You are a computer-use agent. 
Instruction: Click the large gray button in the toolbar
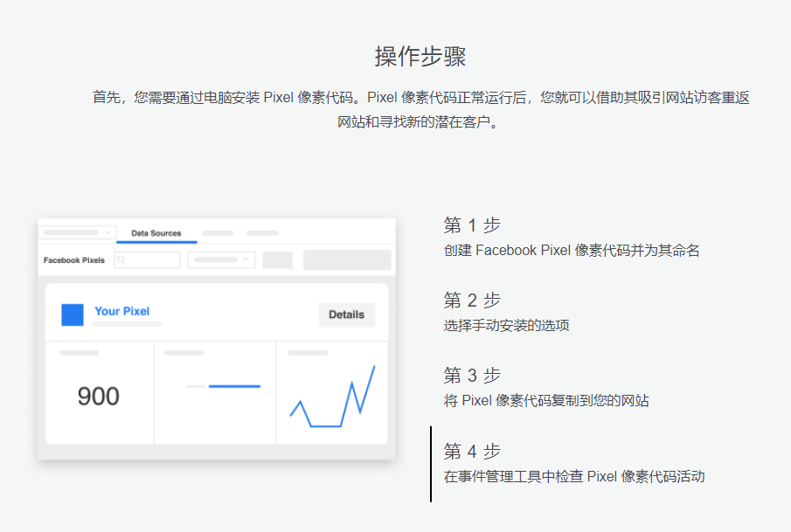346,259
